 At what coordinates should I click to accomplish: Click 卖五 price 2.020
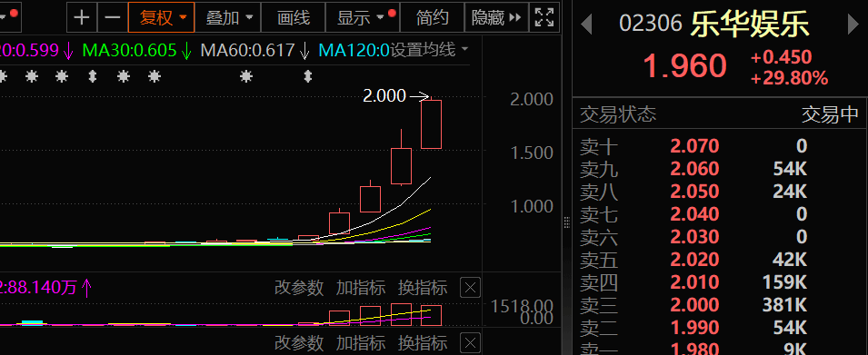pyautogui.click(x=694, y=260)
